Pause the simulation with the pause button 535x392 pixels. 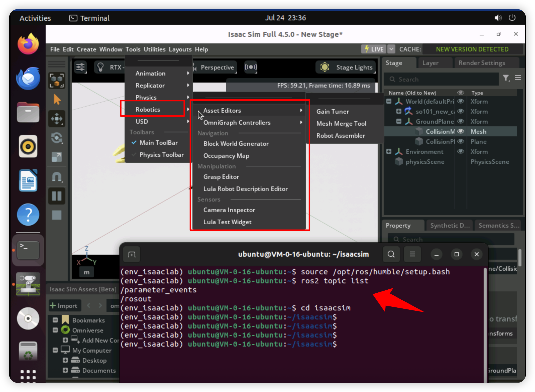[x=57, y=196]
